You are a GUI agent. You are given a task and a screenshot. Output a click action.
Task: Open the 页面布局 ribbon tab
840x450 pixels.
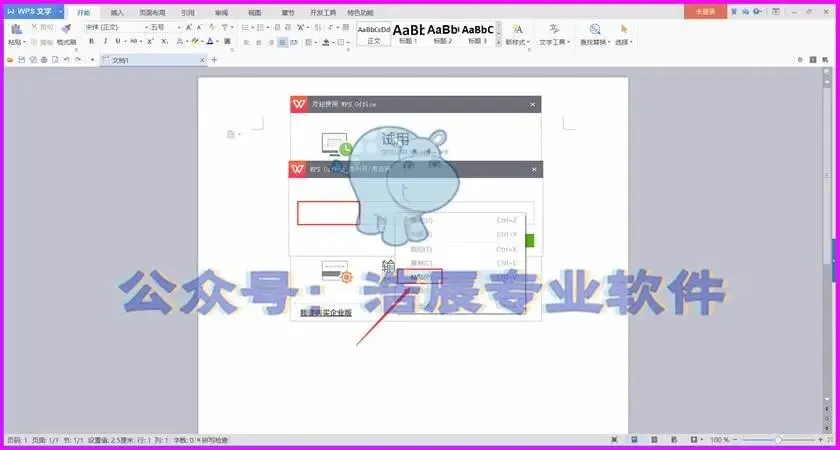click(152, 12)
